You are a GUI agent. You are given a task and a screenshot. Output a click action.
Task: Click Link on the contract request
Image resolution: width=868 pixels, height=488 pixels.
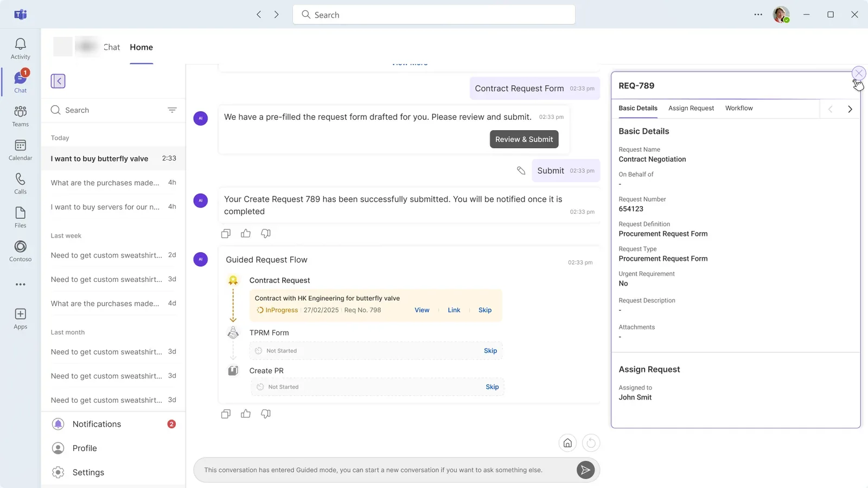tap(454, 310)
